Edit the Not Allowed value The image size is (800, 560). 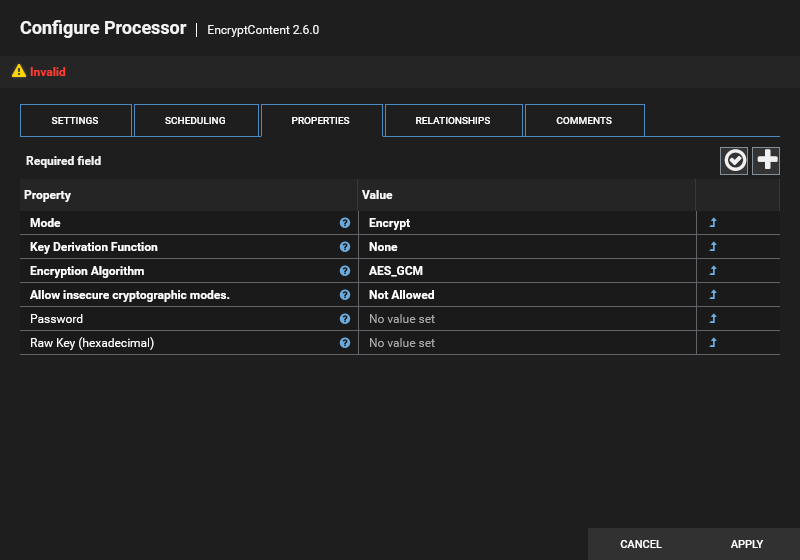click(x=528, y=295)
